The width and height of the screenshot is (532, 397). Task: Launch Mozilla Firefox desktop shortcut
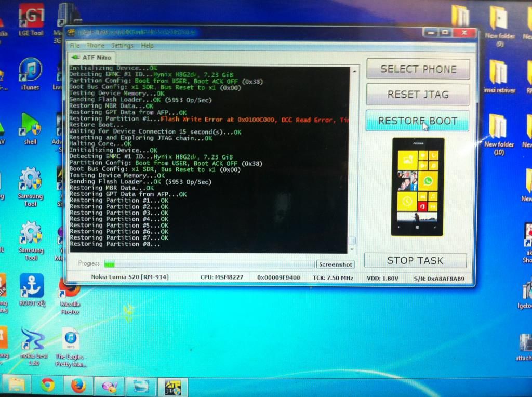[69, 291]
